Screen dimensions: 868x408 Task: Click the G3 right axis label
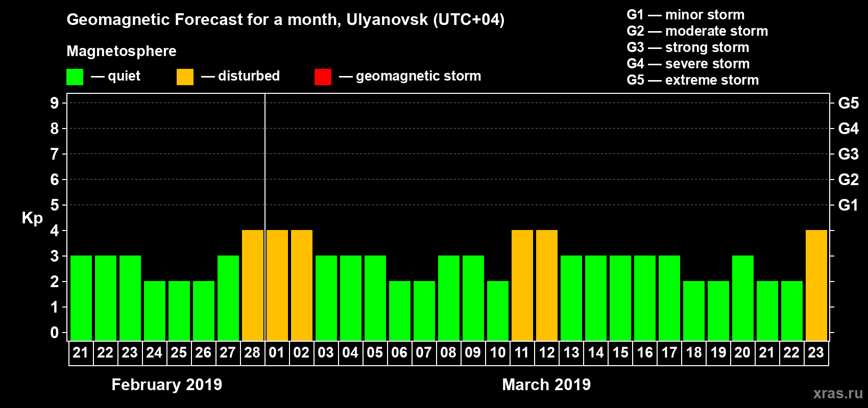tap(849, 154)
